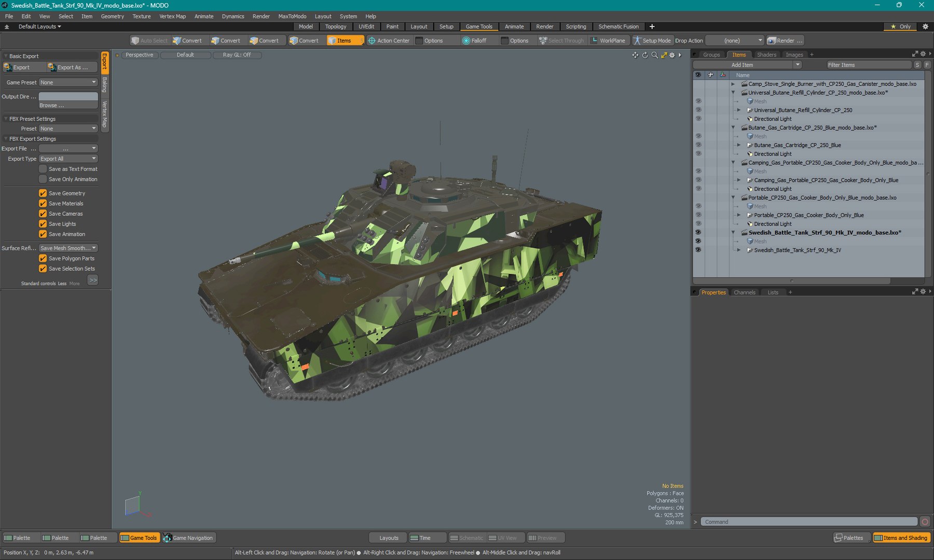Click viewport pan/move icon

(635, 55)
